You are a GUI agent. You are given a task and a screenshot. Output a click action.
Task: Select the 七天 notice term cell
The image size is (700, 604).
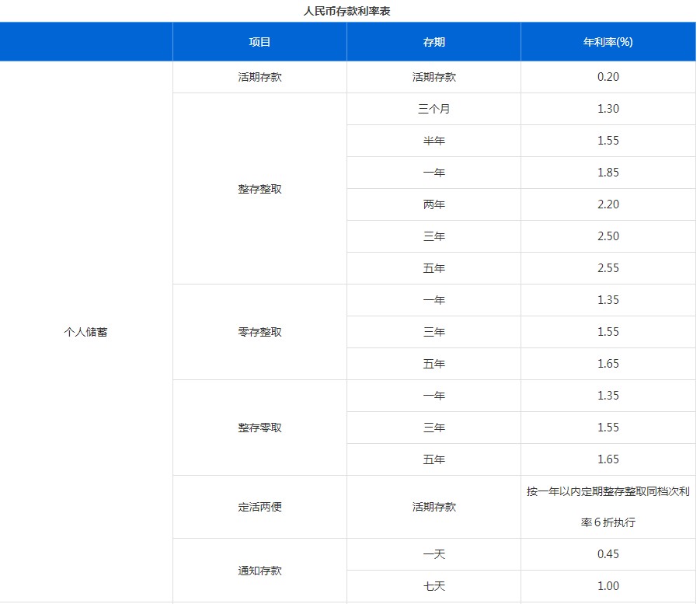point(434,586)
